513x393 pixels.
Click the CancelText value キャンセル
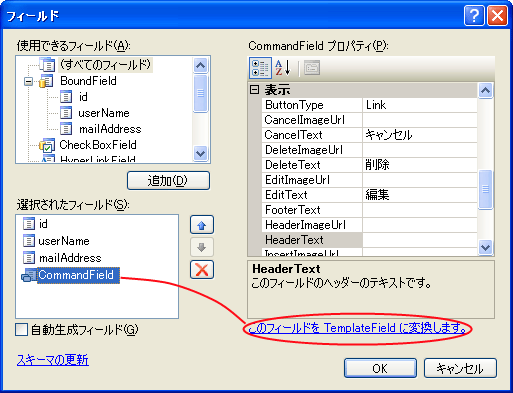point(420,135)
